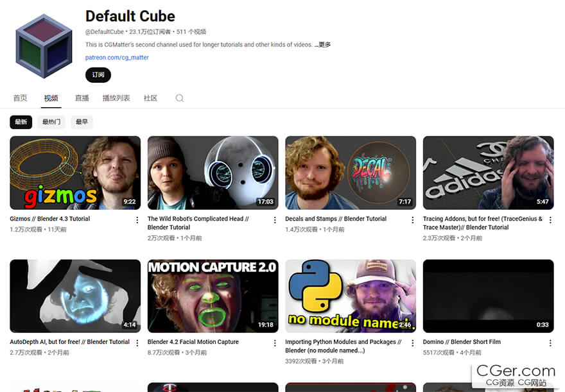Click the Default Cube channel name heading
The image size is (565, 392).
tap(130, 16)
